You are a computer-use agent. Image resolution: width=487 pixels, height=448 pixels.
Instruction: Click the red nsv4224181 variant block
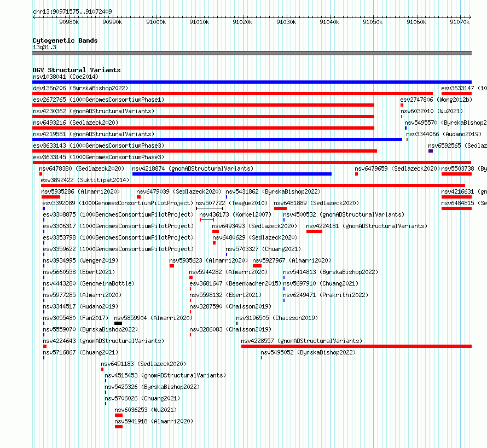pyautogui.click(x=314, y=231)
